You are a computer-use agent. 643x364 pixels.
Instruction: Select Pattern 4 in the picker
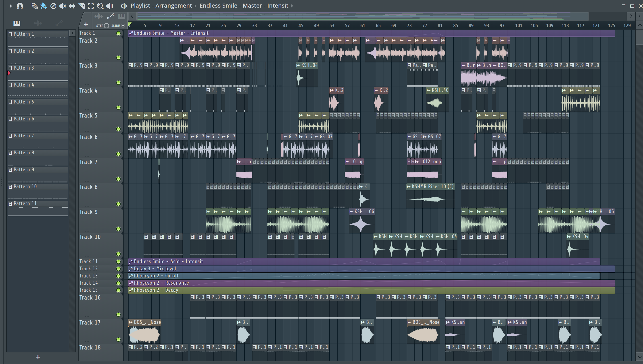38,85
